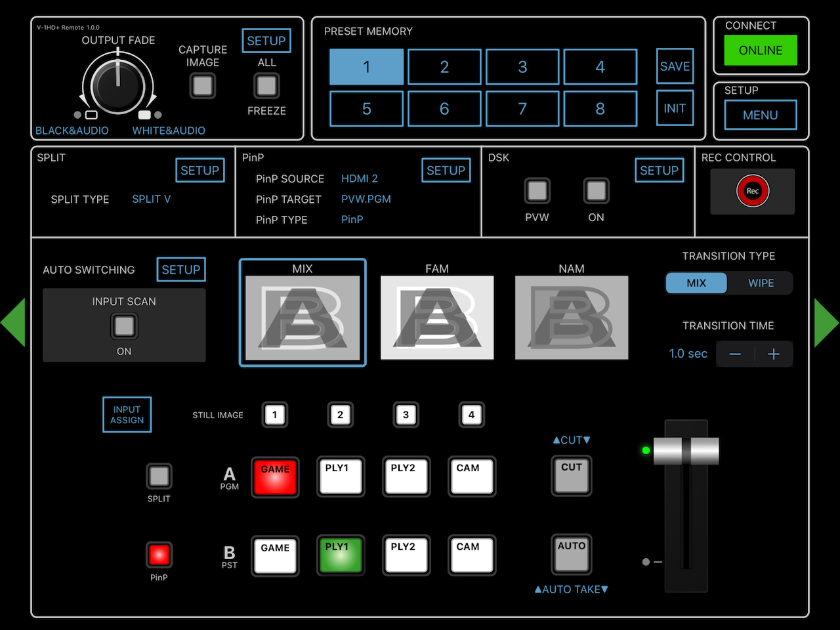Click the video fader handle
Screen dimensions: 840x630
click(686, 451)
